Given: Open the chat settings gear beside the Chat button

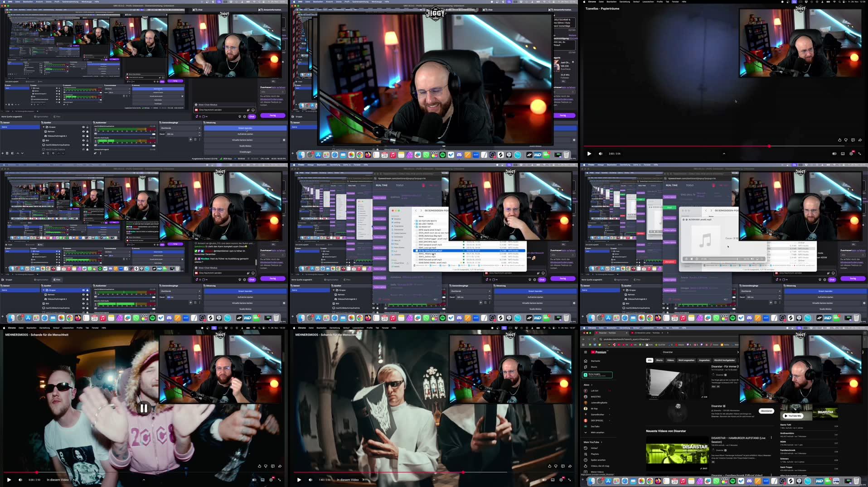Looking at the screenshot, I should pos(245,116).
